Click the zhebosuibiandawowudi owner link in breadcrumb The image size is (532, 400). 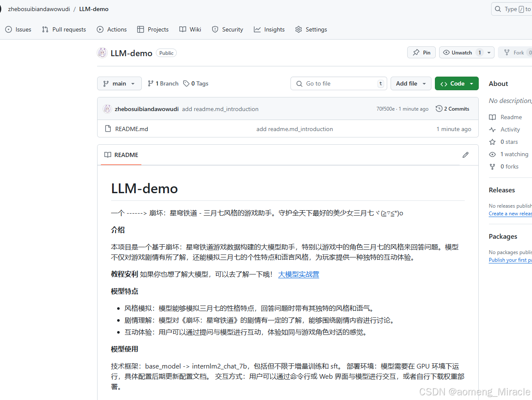click(39, 9)
